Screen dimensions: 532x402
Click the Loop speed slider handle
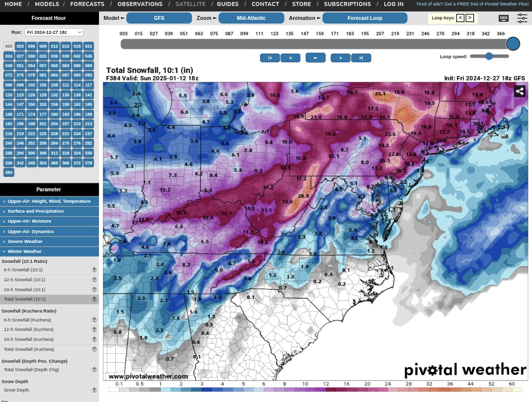pos(489,56)
